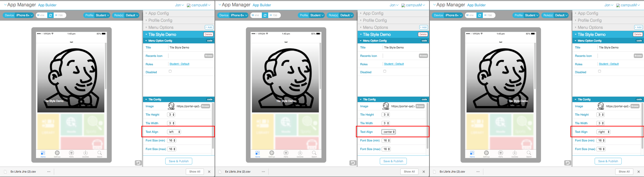644x177 pixels.
Task: Tap the Settings icon in middle window's phone preview
Action: pos(272,154)
